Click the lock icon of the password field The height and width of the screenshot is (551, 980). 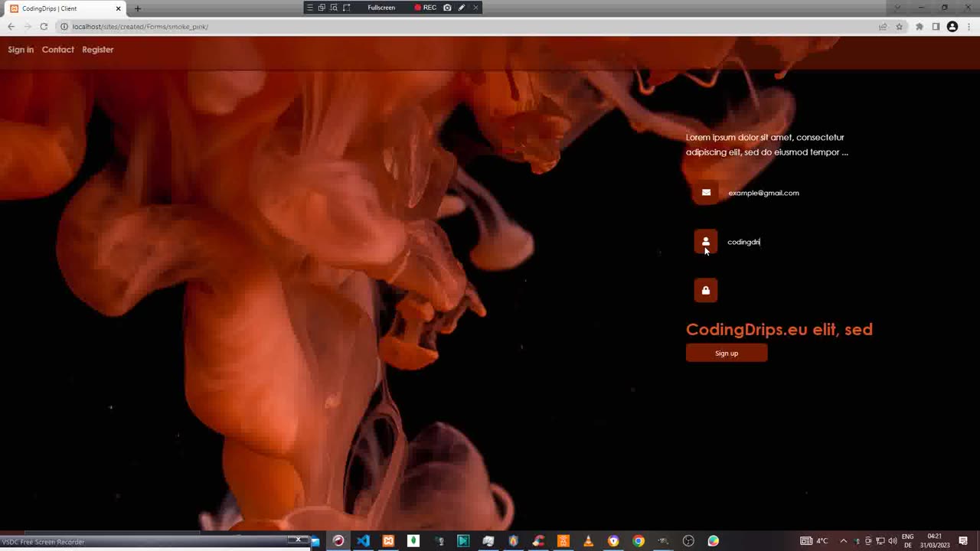[x=706, y=290]
